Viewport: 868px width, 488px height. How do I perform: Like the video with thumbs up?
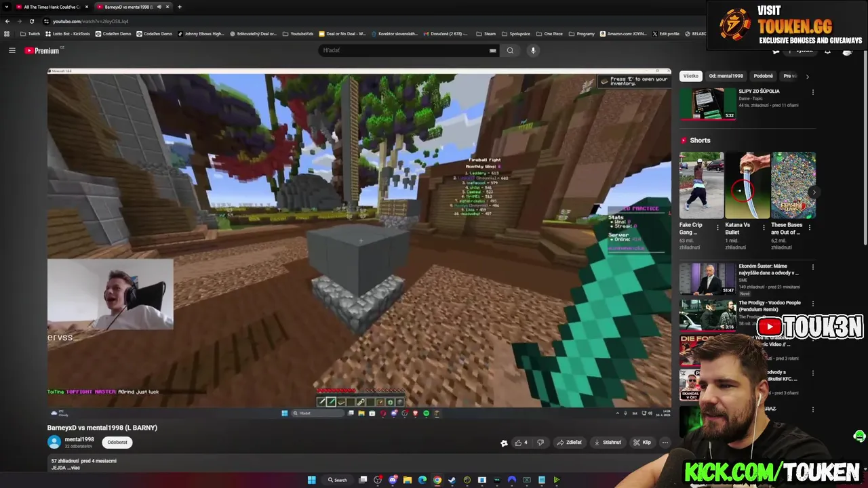(x=521, y=443)
